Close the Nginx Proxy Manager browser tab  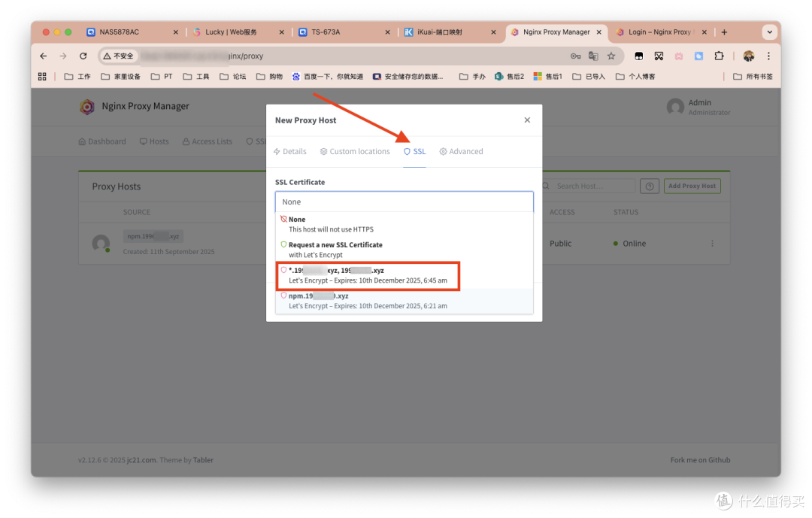[599, 32]
